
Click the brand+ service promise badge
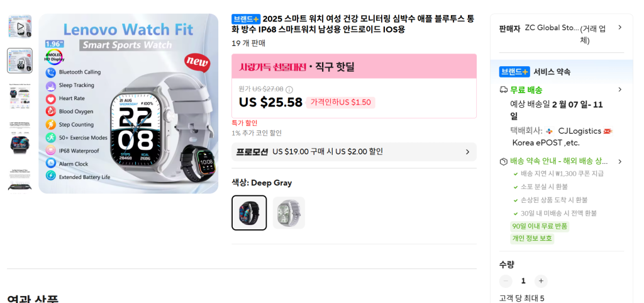514,72
